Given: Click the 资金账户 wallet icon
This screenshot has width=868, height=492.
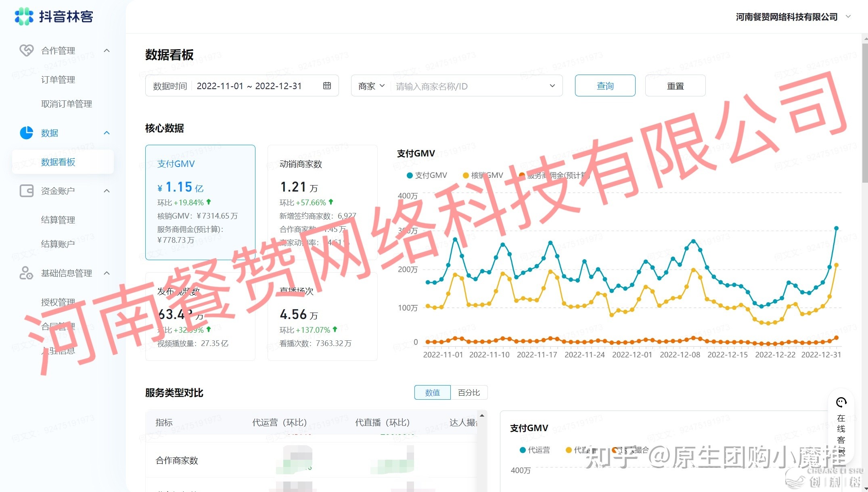Looking at the screenshot, I should pyautogui.click(x=27, y=191).
